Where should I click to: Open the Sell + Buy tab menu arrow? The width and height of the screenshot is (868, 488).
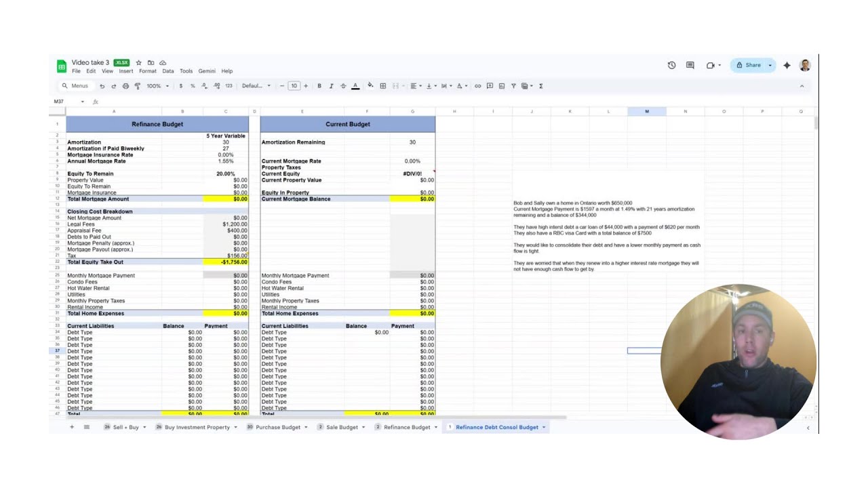pos(144,427)
